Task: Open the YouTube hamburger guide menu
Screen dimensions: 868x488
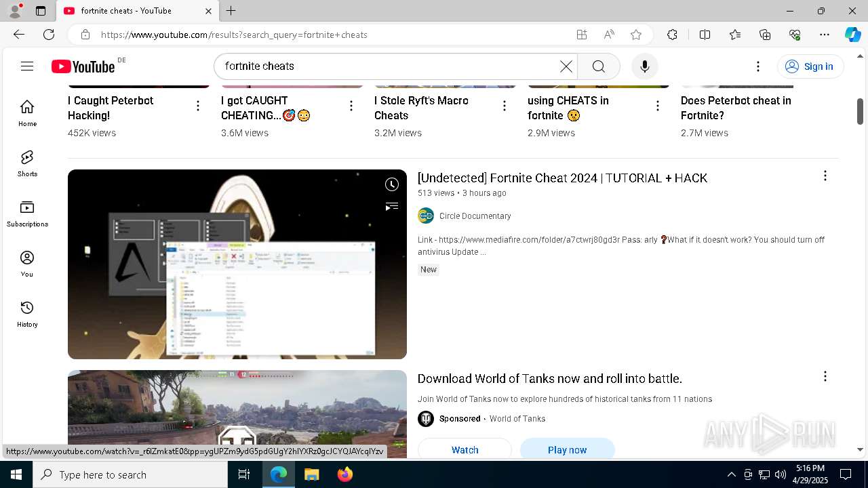Action: tap(27, 66)
